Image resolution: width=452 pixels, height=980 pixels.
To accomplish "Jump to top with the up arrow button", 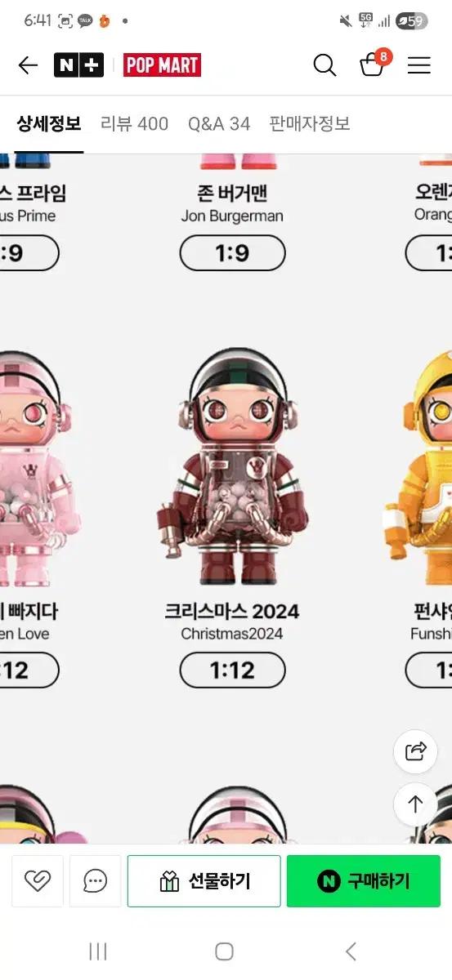I will coord(415,804).
